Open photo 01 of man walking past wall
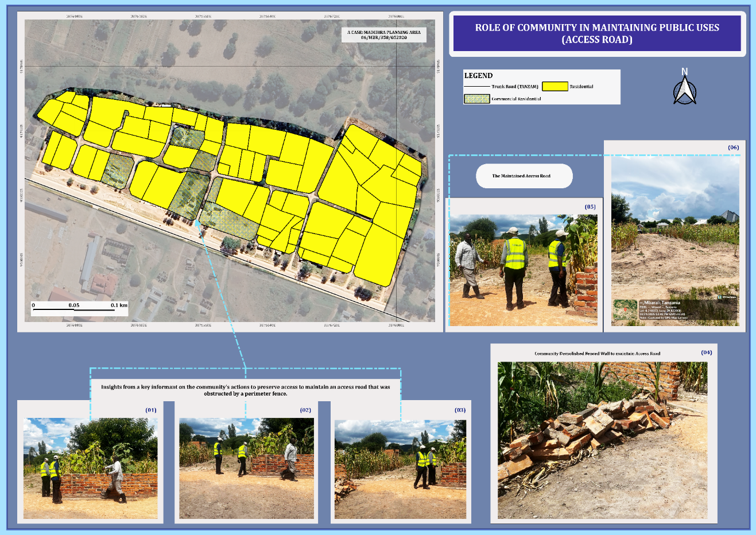The height and width of the screenshot is (535, 756). pyautogui.click(x=90, y=468)
